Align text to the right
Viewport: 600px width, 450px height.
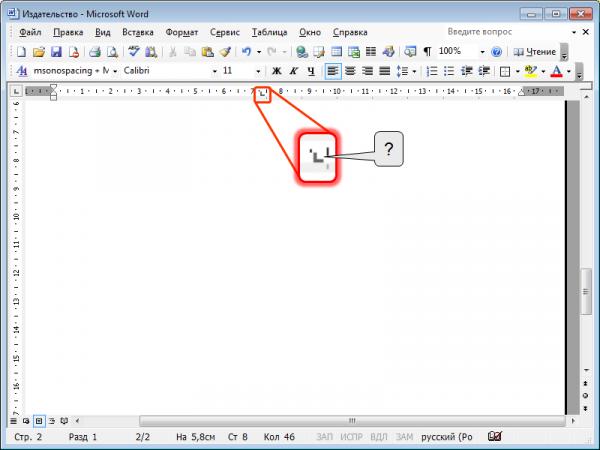[367, 71]
